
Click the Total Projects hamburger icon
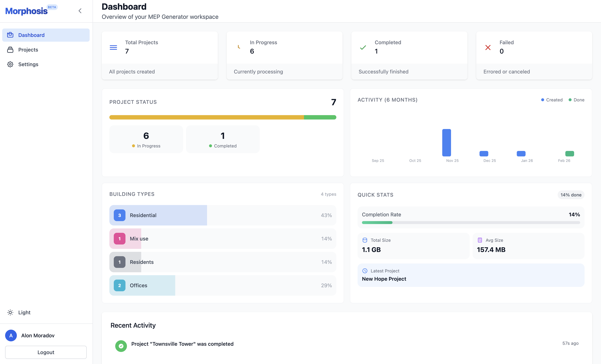click(113, 48)
